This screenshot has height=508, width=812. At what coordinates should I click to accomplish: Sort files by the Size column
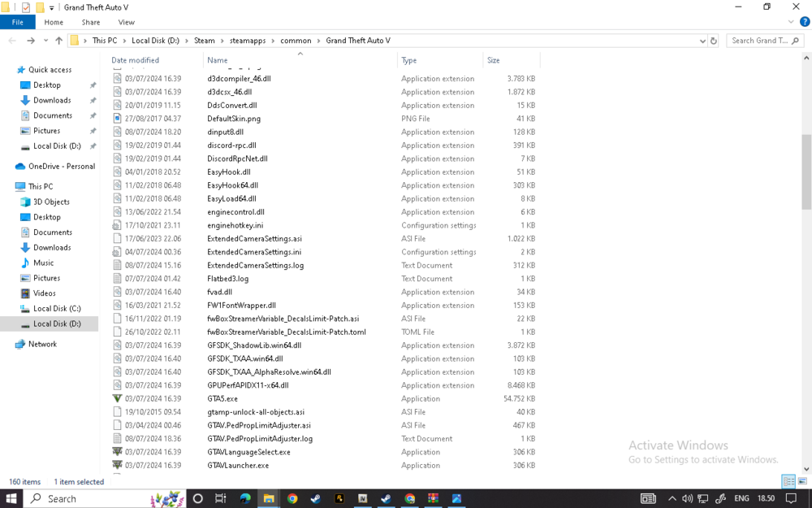[x=503, y=59]
